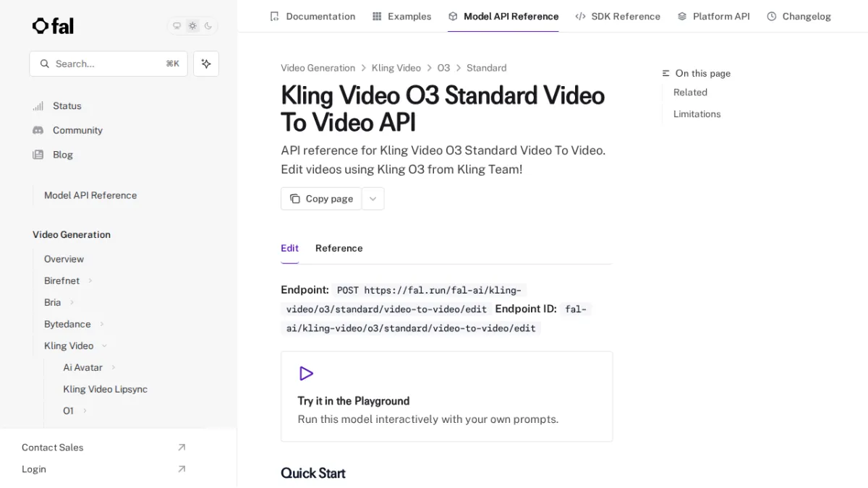Click Contact Sales external arrow icon

pos(182,448)
